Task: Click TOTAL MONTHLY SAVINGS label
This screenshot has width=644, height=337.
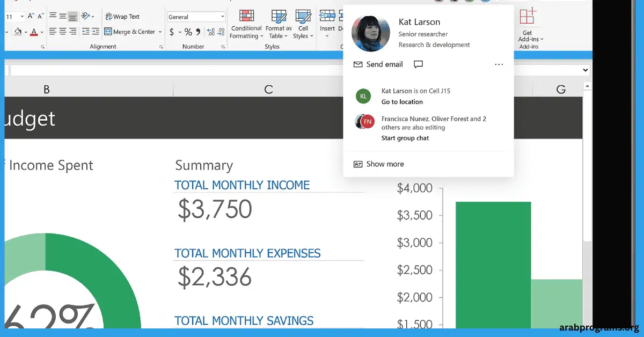Action: 244,321
